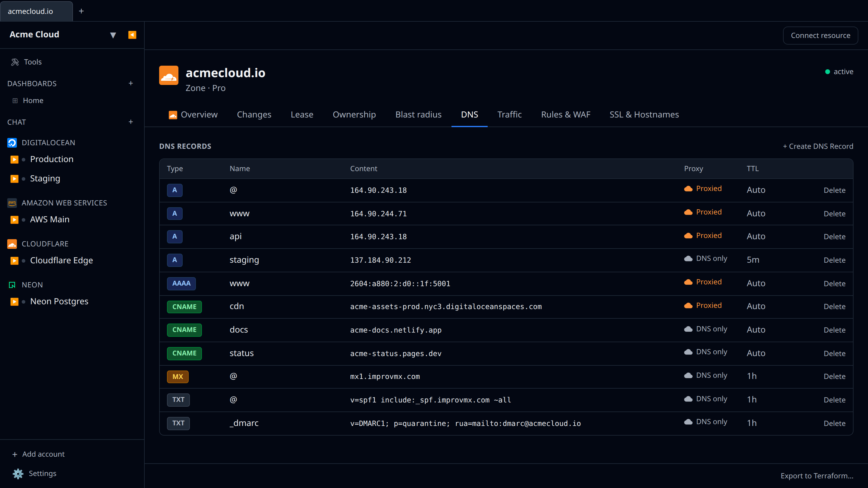Expand the Production account
This screenshot has height=488, width=868.
pyautogui.click(x=14, y=159)
